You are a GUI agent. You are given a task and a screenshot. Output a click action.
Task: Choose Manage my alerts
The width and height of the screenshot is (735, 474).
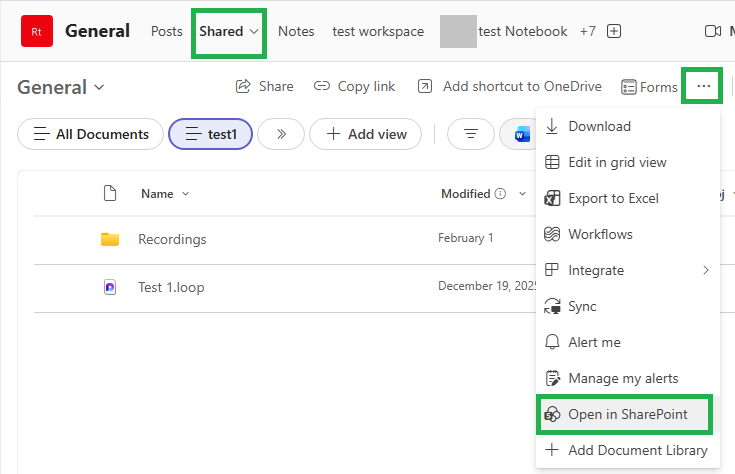(628, 378)
